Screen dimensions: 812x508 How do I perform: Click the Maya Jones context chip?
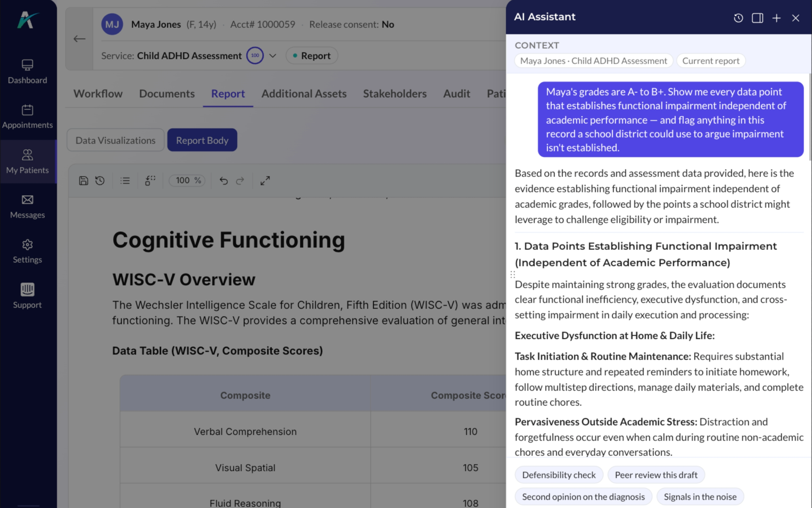(x=593, y=61)
